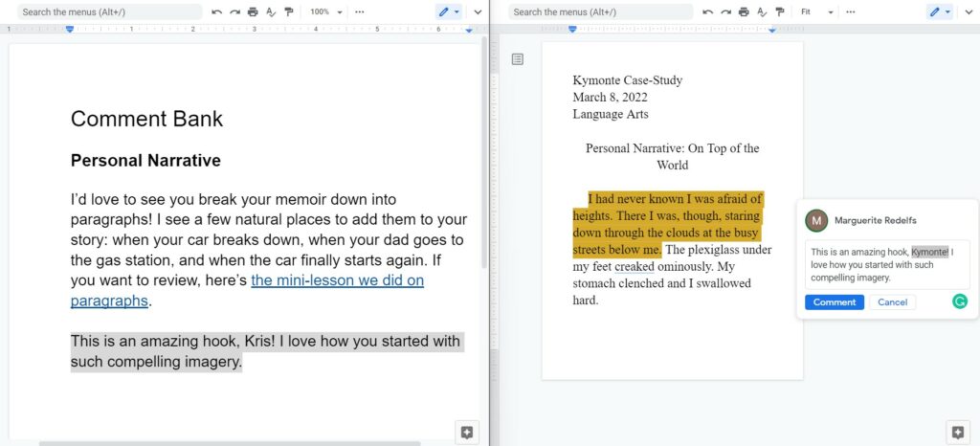Click redo icon in left document toolbar
Viewport: 980px width, 446px height.
click(235, 11)
